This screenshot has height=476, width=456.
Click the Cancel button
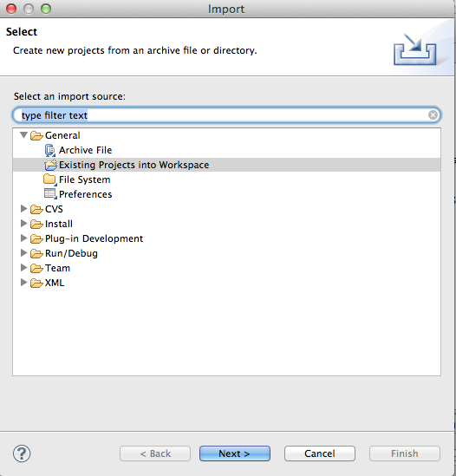pyautogui.click(x=320, y=453)
